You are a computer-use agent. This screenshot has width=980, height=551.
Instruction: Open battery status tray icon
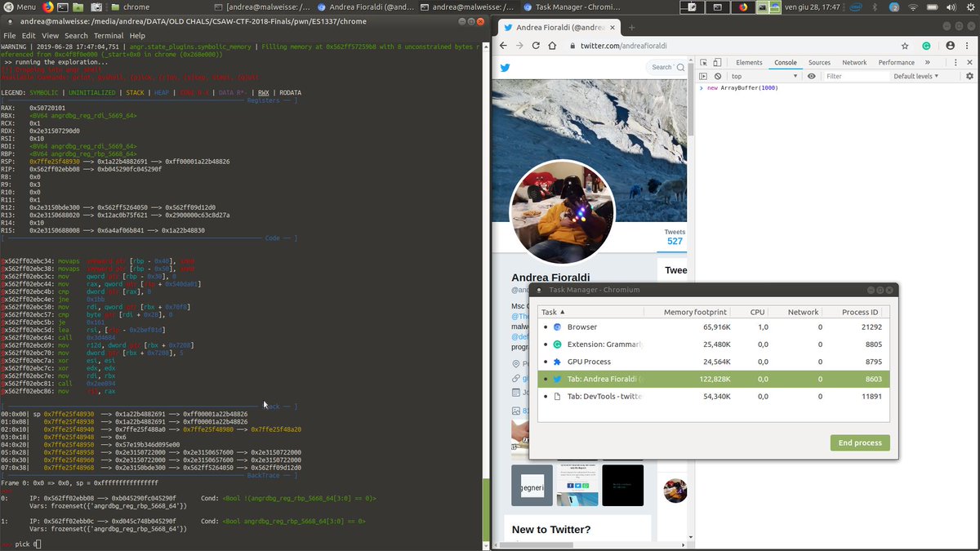[x=931, y=7]
